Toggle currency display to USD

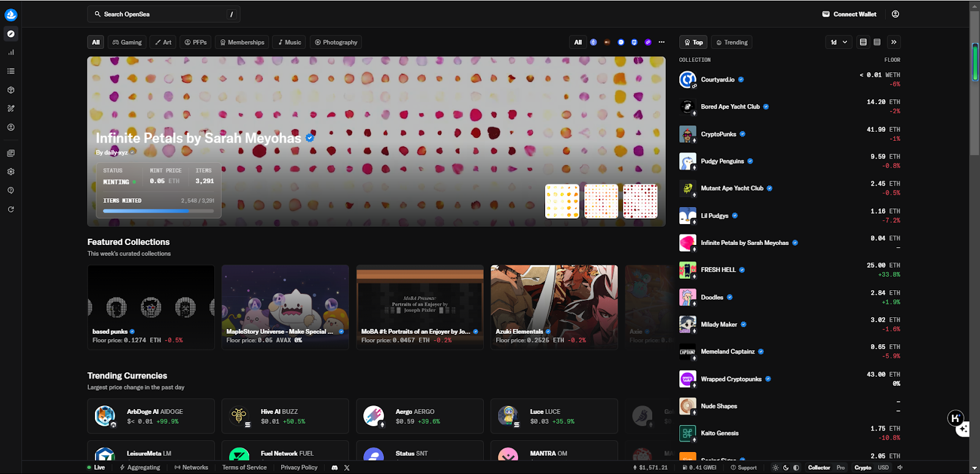[883, 467]
